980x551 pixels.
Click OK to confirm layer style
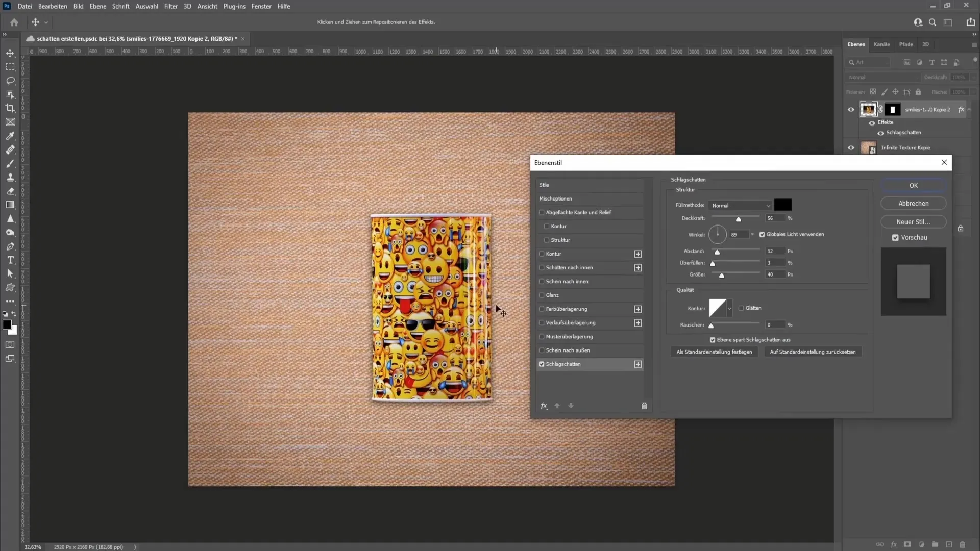(x=913, y=185)
